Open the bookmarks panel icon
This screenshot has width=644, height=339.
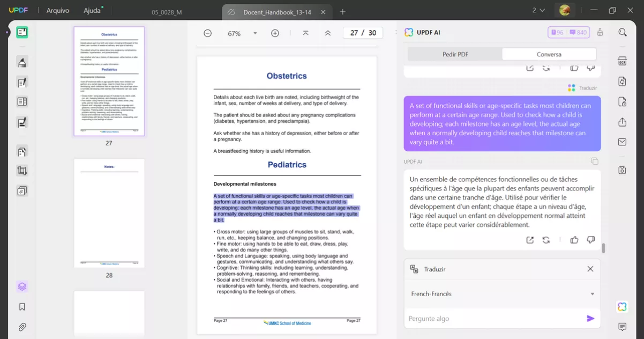pyautogui.click(x=22, y=307)
